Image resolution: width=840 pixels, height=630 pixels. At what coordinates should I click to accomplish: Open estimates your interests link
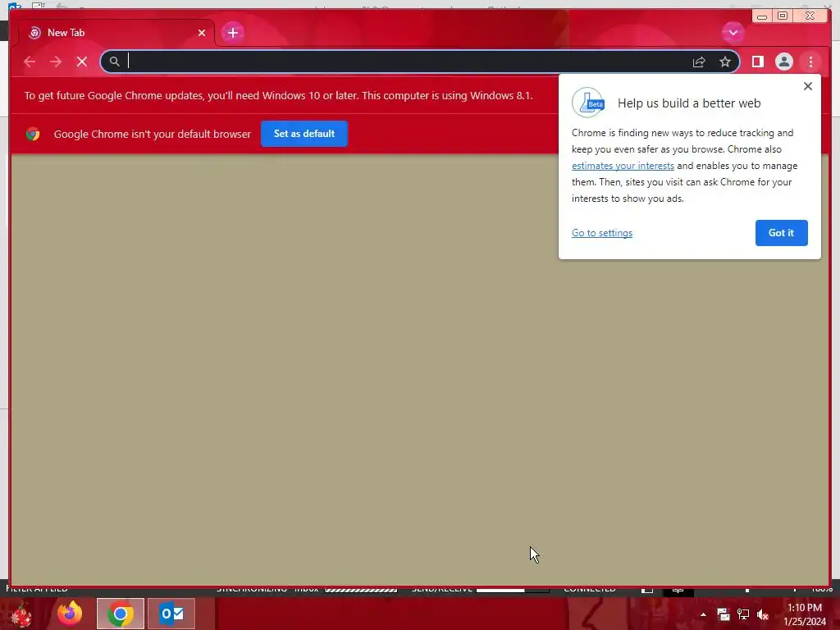[623, 166]
